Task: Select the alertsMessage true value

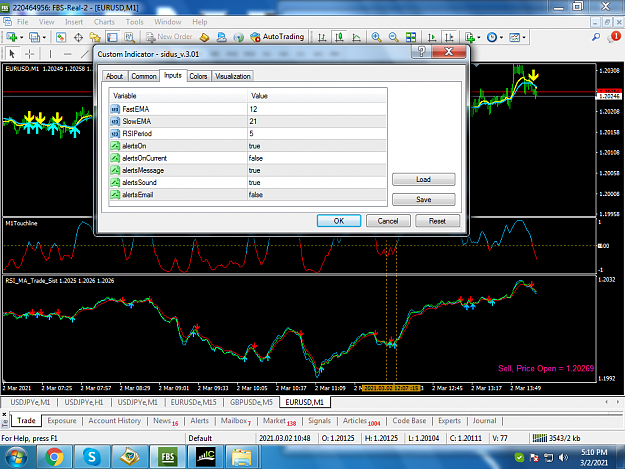Action: (317, 170)
